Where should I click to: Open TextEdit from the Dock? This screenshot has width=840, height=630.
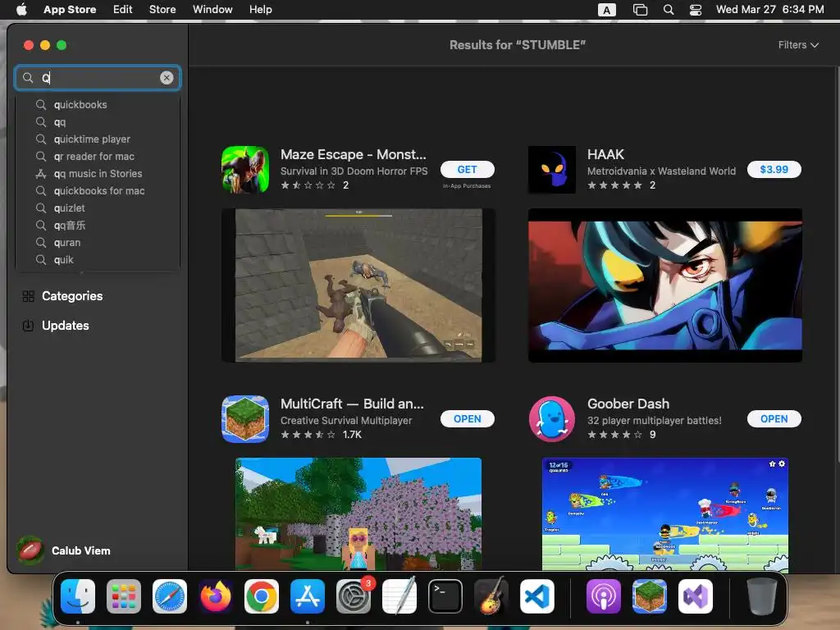[399, 596]
